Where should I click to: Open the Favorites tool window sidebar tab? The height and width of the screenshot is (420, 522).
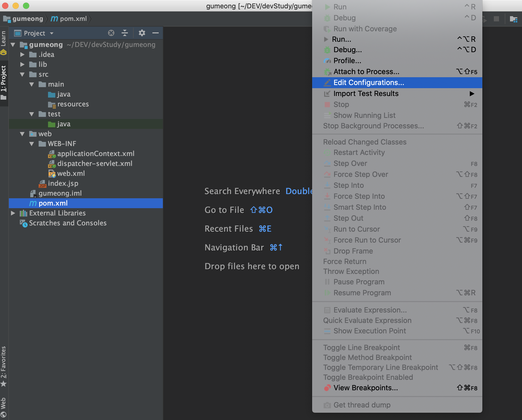(4, 365)
